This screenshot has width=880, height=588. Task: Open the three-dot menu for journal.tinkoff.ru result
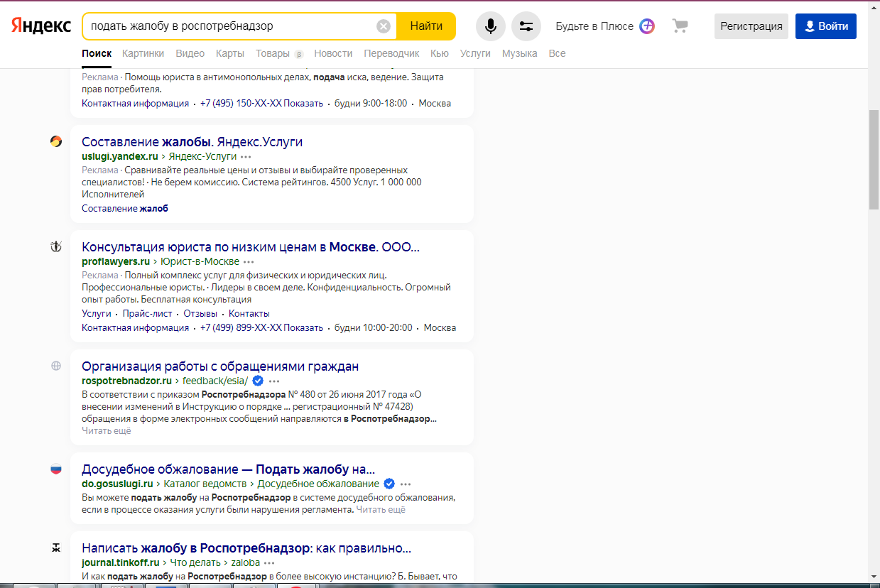point(269,562)
